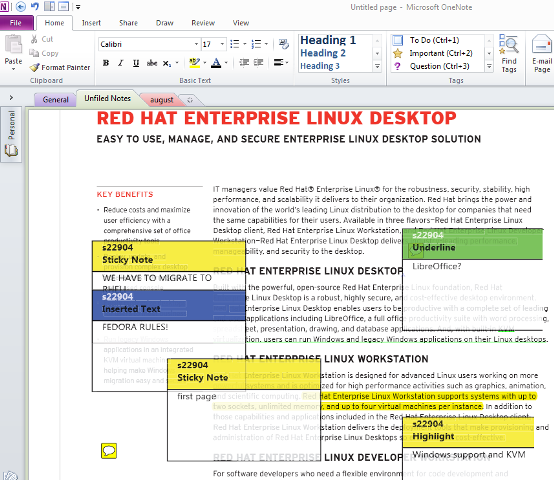Click the decrease indent icon
This screenshot has width=554, height=480.
244,63
